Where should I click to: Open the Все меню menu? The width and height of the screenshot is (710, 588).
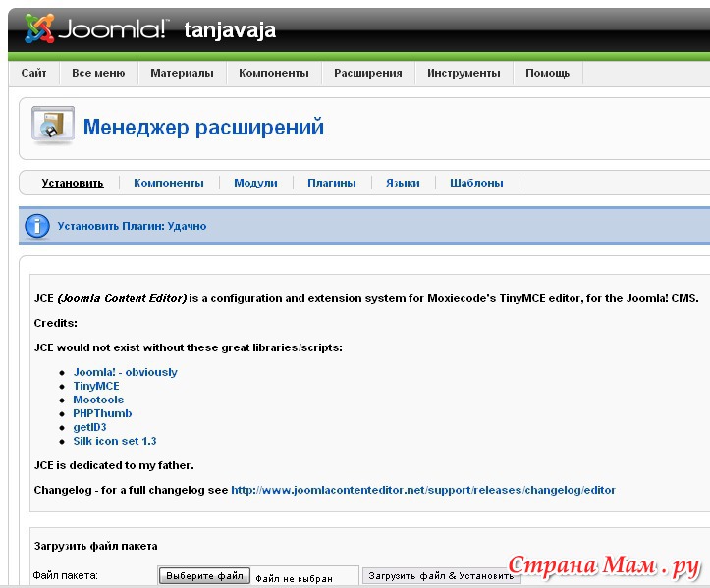click(98, 73)
